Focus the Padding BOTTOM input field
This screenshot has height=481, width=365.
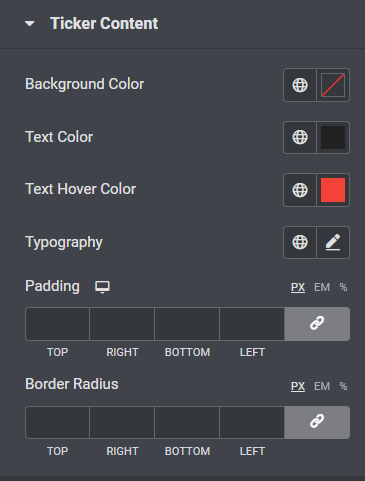point(187,324)
